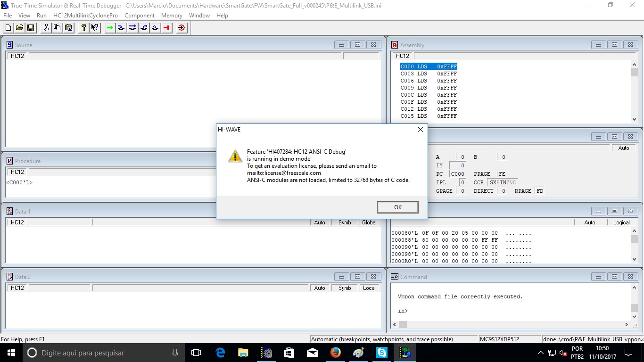
Task: Click the Step Out toolbar icon
Action: point(144,28)
